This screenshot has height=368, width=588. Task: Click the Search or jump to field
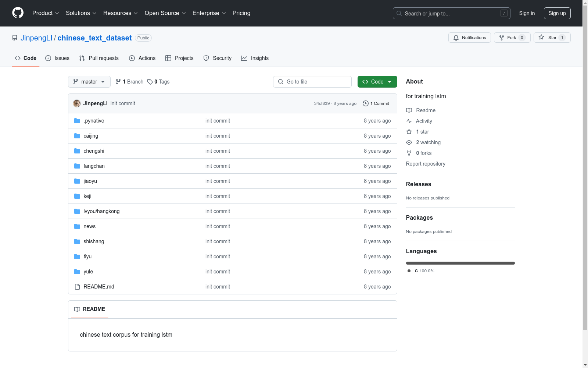[452, 13]
